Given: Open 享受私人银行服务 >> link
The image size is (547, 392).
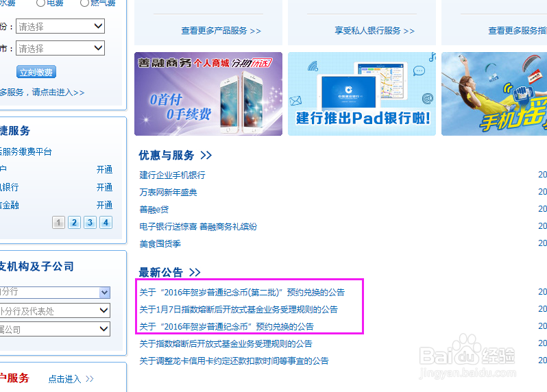Looking at the screenshot, I should [x=374, y=31].
